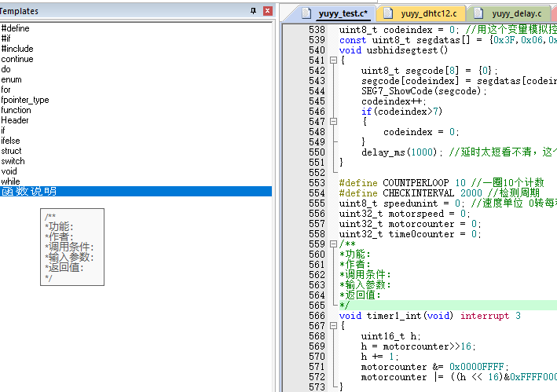The width and height of the screenshot is (557, 392).
Task: Click the yuyy_delay.c file icon
Action: click(x=478, y=13)
